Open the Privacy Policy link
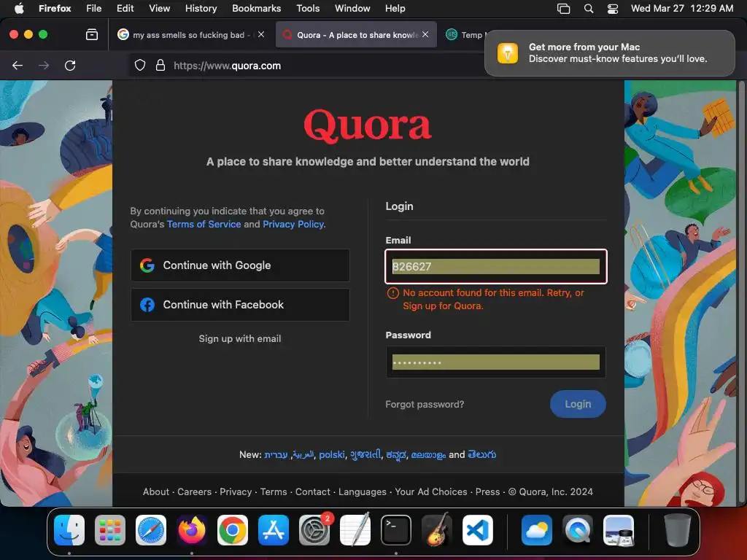Screen dimensions: 747x560 pyautogui.click(x=293, y=225)
